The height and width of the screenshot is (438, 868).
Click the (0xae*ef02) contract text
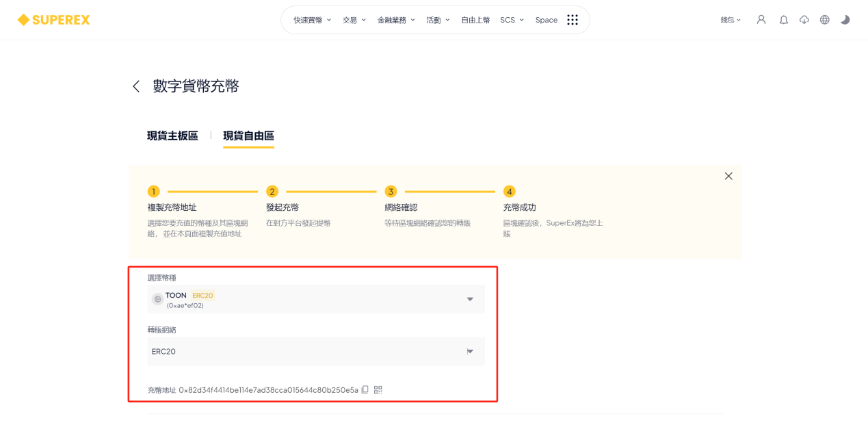click(x=185, y=306)
